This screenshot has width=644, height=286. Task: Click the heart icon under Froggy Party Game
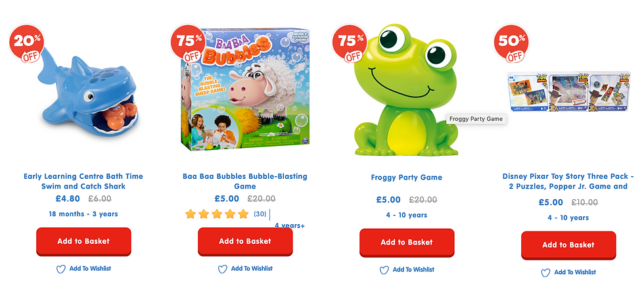pyautogui.click(x=384, y=270)
